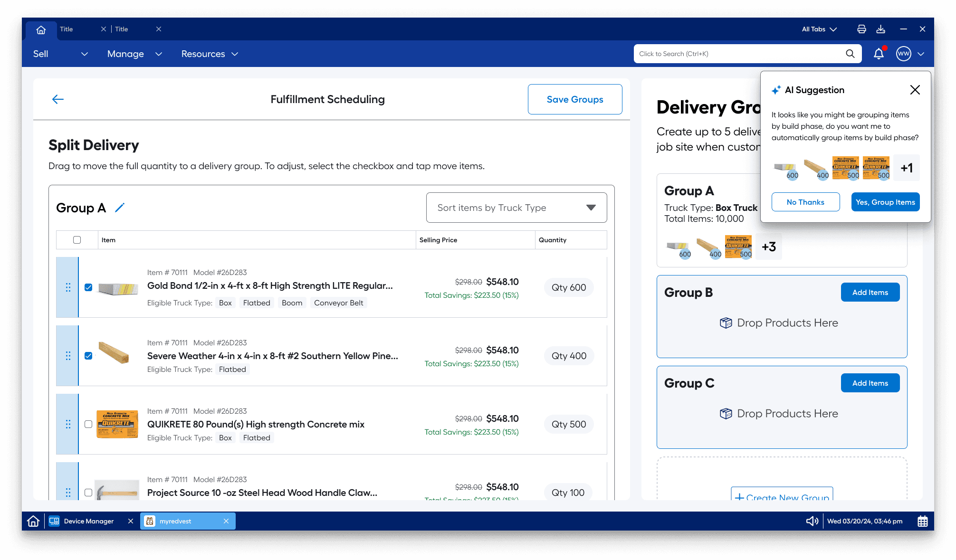The height and width of the screenshot is (560, 956).
Task: Click the back arrow on Fulfillment Scheduling
Action: tap(58, 99)
